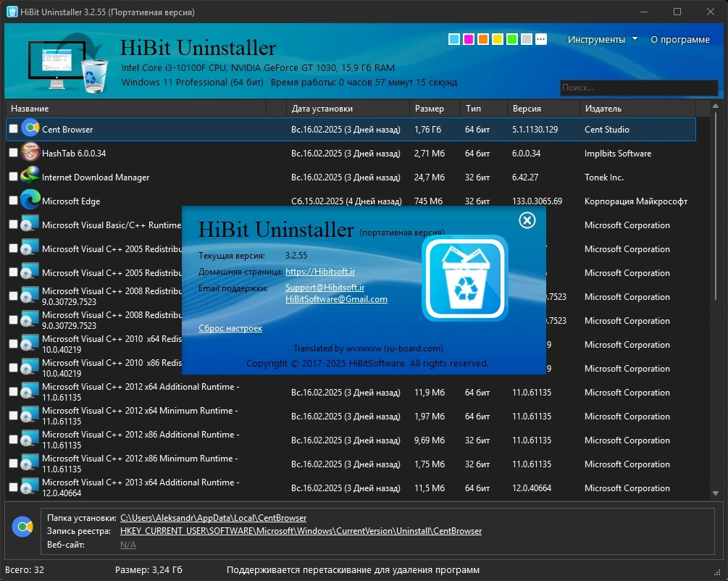Click the Microsoft Visual Basic/C++ Runtime icon
The height and width of the screenshot is (581, 728).
[30, 225]
